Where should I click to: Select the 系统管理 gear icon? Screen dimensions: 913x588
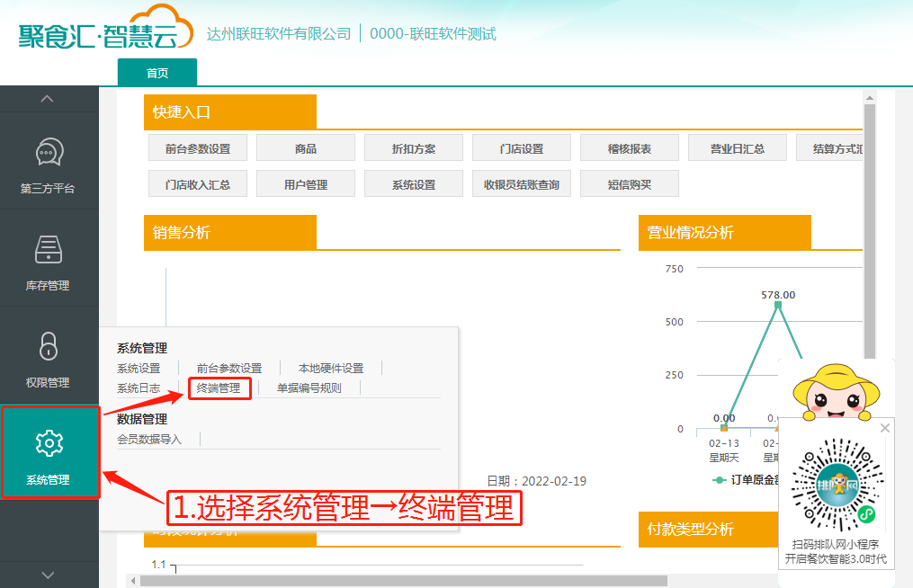(x=49, y=443)
